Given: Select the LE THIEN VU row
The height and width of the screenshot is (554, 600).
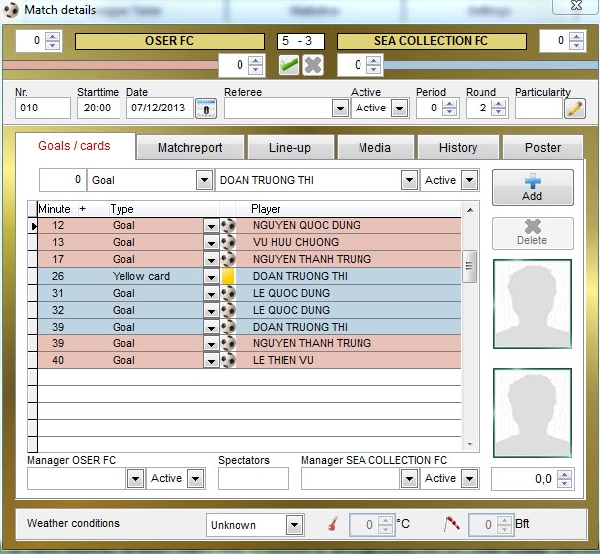Looking at the screenshot, I should [x=249, y=360].
